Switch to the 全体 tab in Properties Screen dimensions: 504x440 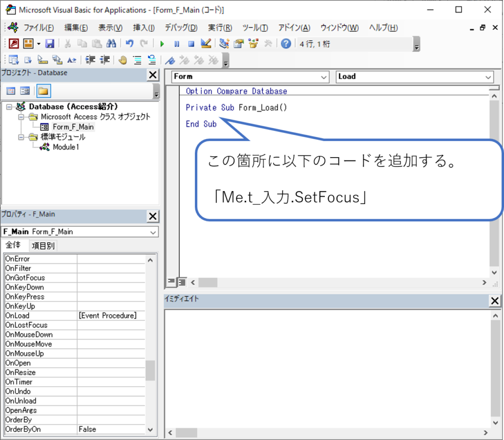click(13, 245)
